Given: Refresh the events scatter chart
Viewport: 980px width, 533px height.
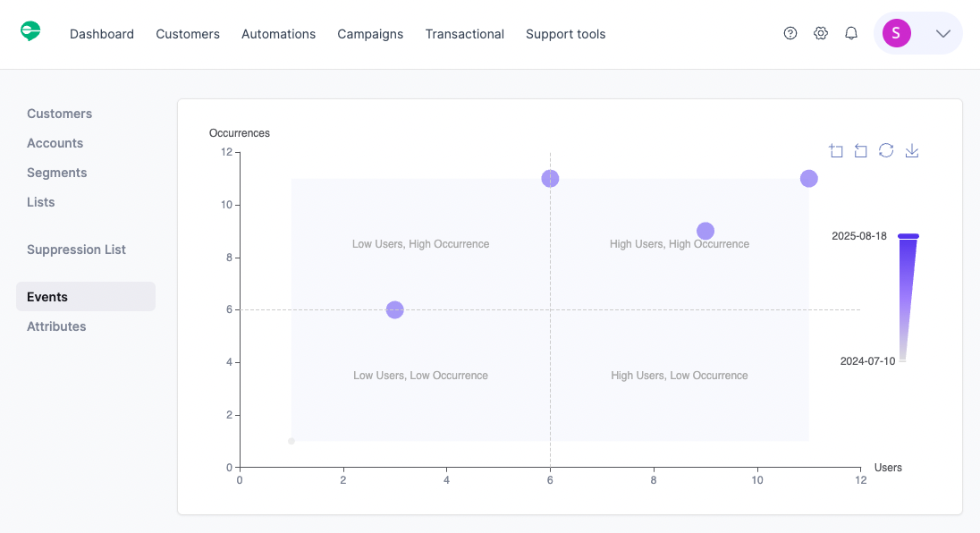Looking at the screenshot, I should tap(886, 150).
